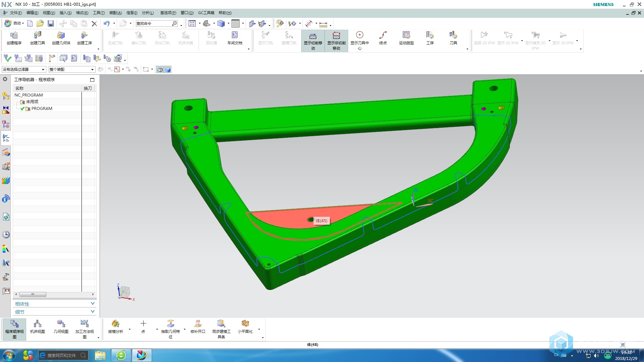This screenshot has width=644, height=362.
Task: Open File Explorer from the taskbar
Action: 100,355
